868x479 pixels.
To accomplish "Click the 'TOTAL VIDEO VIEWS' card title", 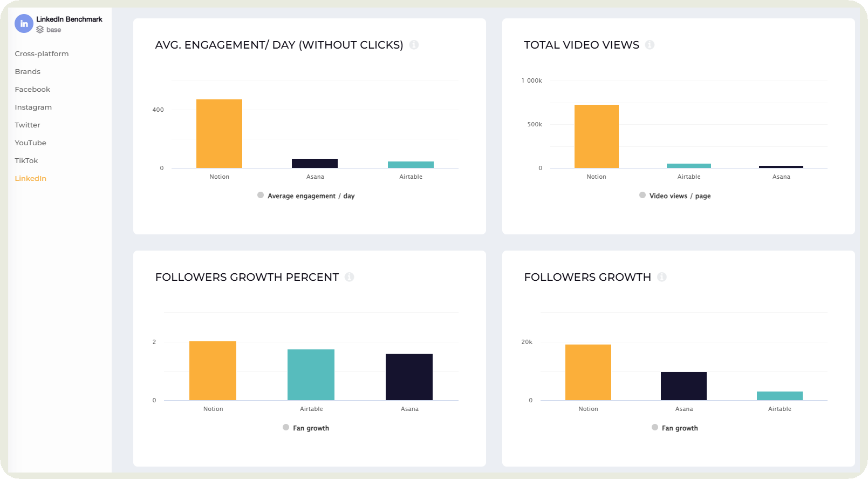I will (582, 45).
